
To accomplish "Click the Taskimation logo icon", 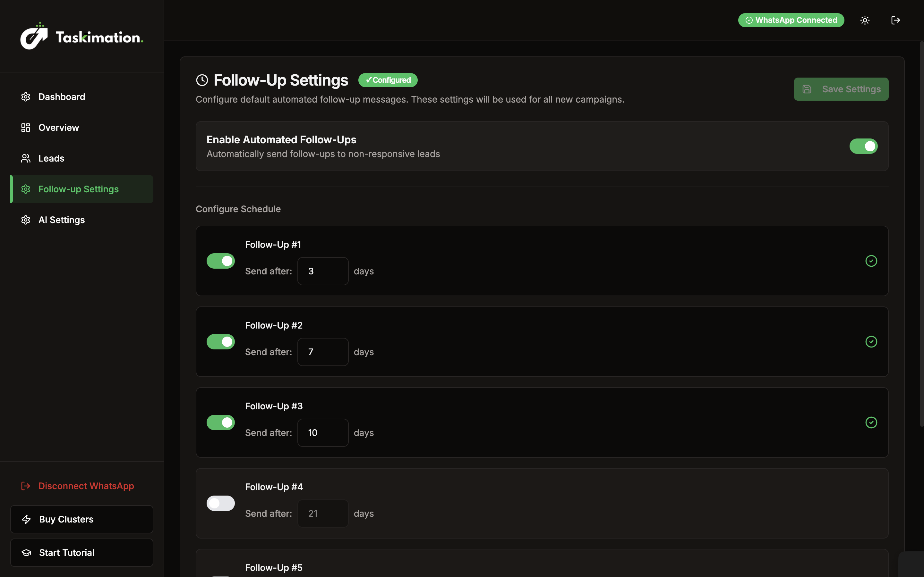I will click(x=34, y=36).
